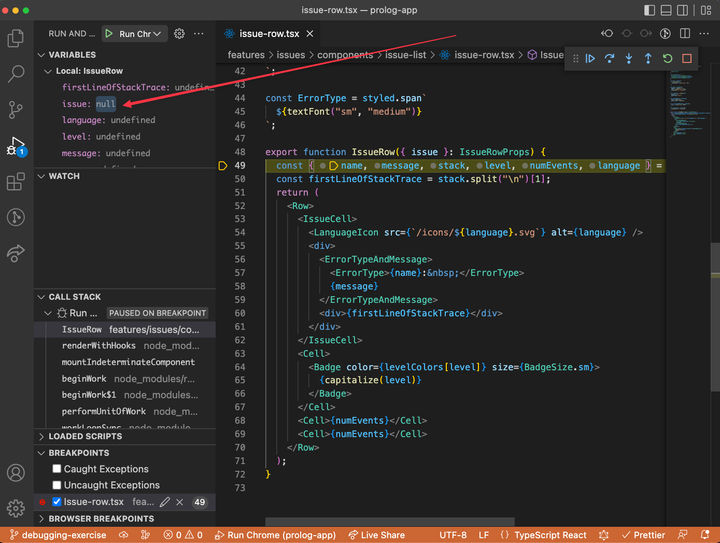Click the Step Into arrow icon

[629, 59]
